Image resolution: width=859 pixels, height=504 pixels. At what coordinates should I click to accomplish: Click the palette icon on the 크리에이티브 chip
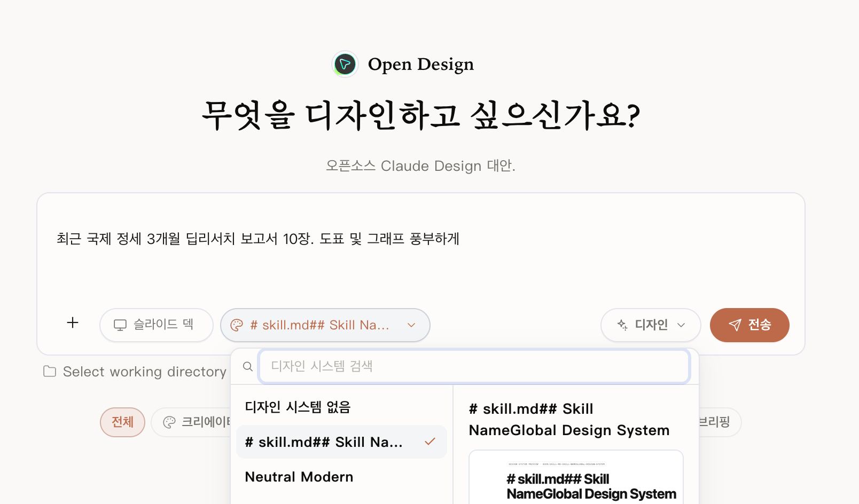(x=169, y=422)
